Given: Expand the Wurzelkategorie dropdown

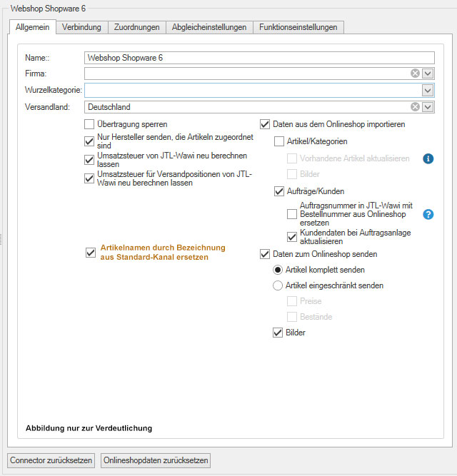Looking at the screenshot, I should 428,91.
